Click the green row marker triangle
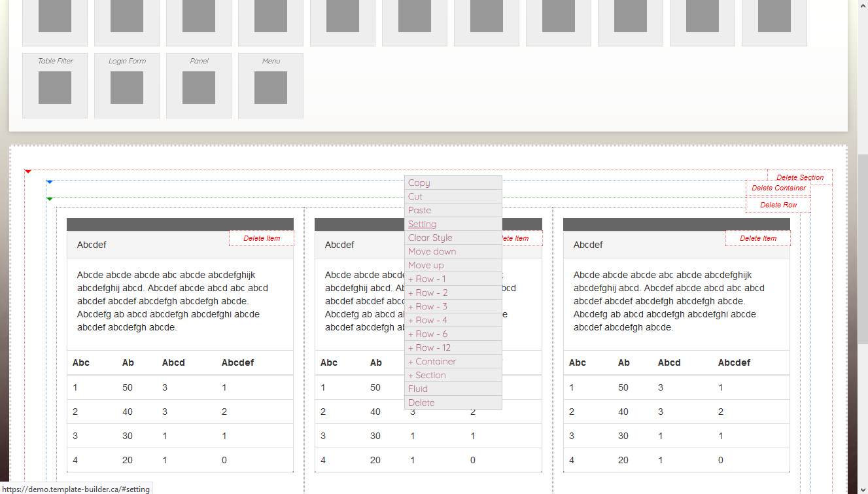 point(50,199)
